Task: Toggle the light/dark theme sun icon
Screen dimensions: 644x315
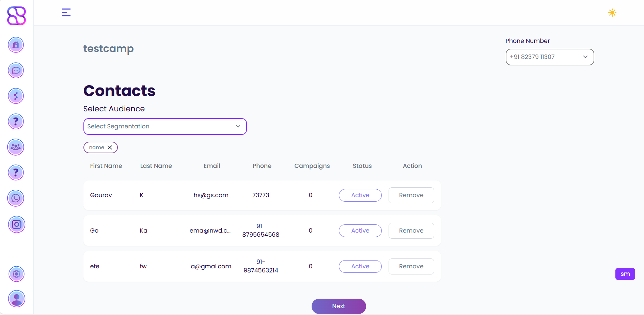Action: pyautogui.click(x=612, y=13)
